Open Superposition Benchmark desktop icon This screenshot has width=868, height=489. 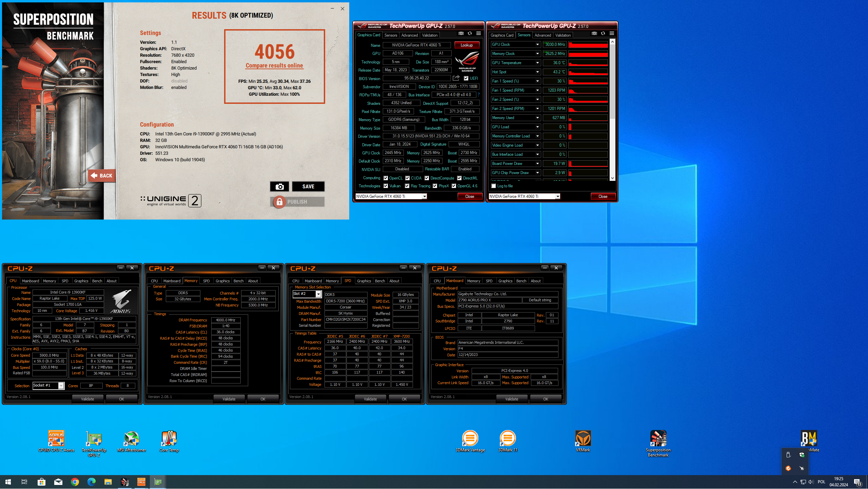tap(658, 444)
